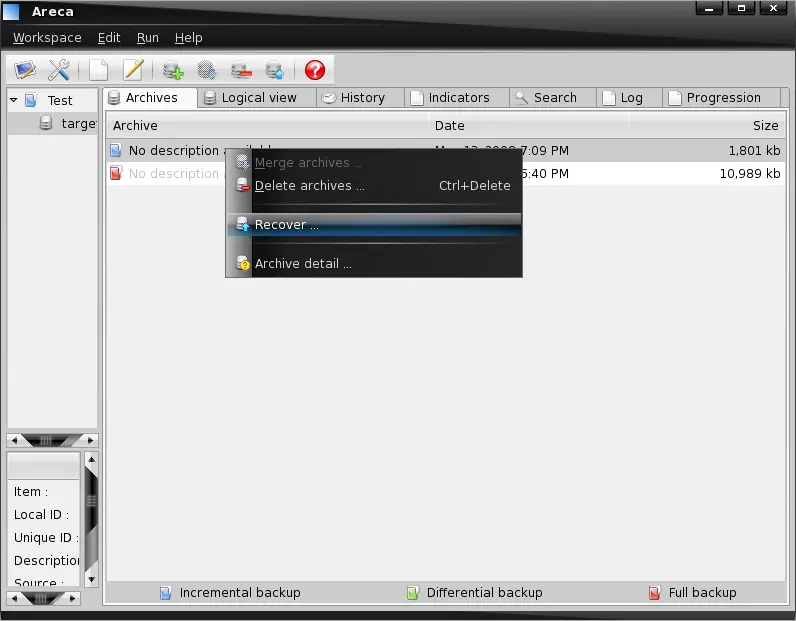Click the Differential backup legend icon
Screen dimensions: 796x621
pyautogui.click(x=413, y=593)
